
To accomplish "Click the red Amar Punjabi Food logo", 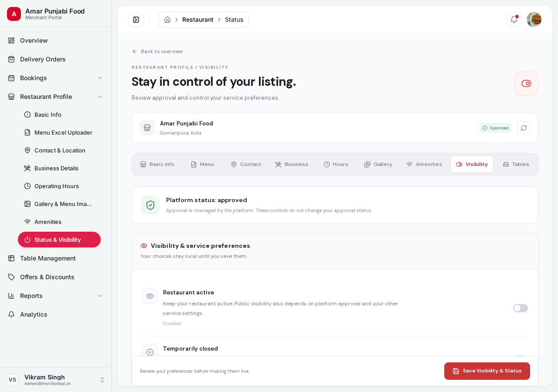I will click(14, 14).
